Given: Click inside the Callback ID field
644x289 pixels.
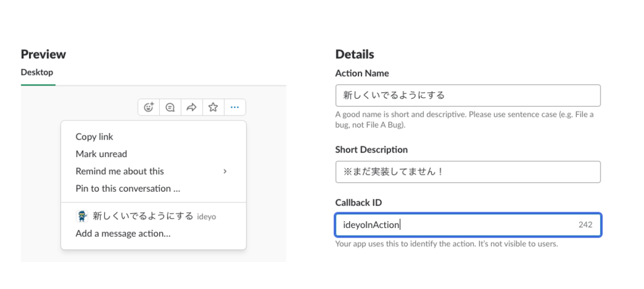Looking at the screenshot, I should pyautogui.click(x=468, y=225).
